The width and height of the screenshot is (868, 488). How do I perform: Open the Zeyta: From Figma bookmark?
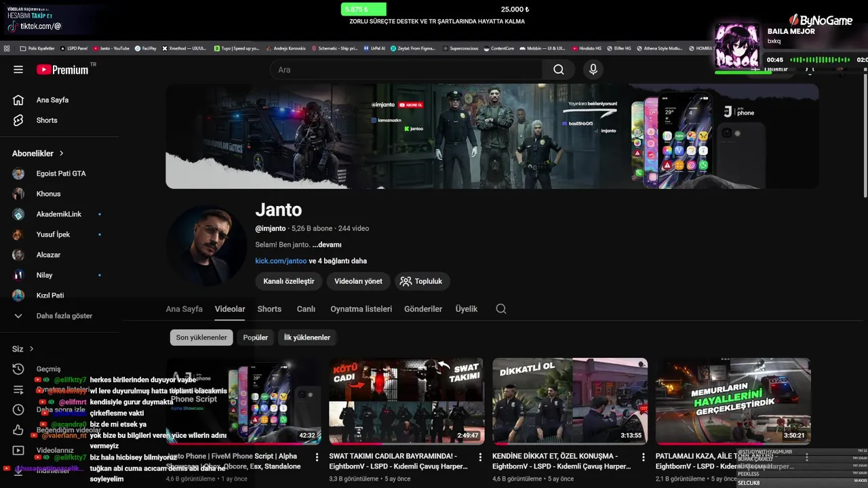pyautogui.click(x=414, y=49)
